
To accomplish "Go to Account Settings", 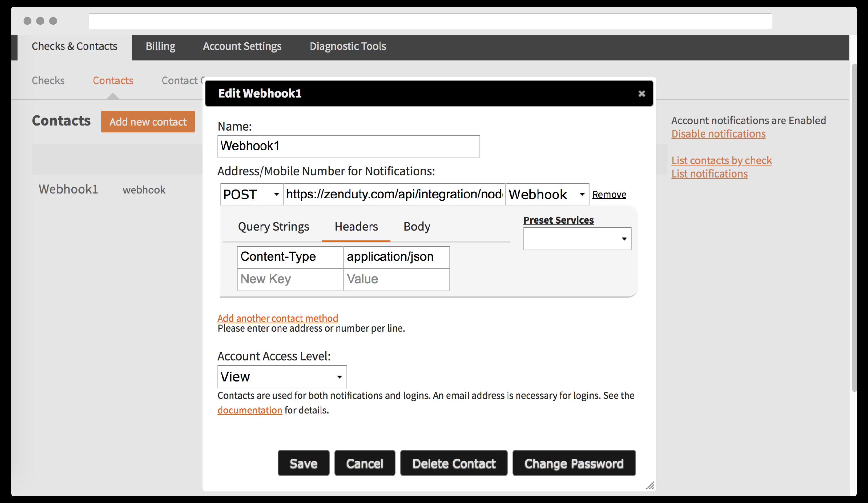I will (x=242, y=46).
